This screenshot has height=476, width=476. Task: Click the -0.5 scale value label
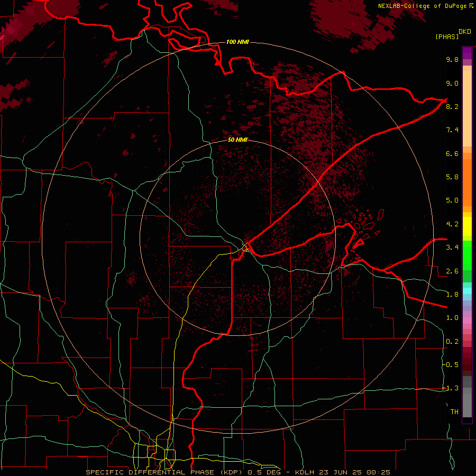click(x=451, y=365)
